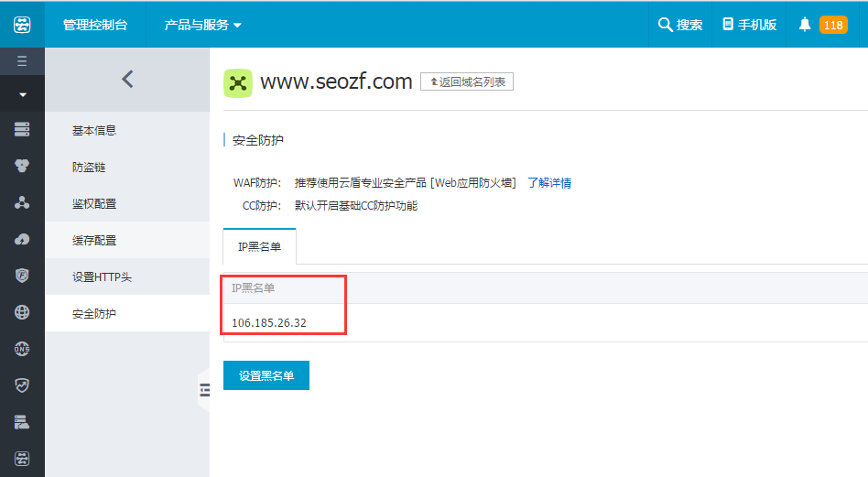Expand the sidebar caret-down arrow
The height and width of the screenshot is (477, 868).
pos(22,94)
